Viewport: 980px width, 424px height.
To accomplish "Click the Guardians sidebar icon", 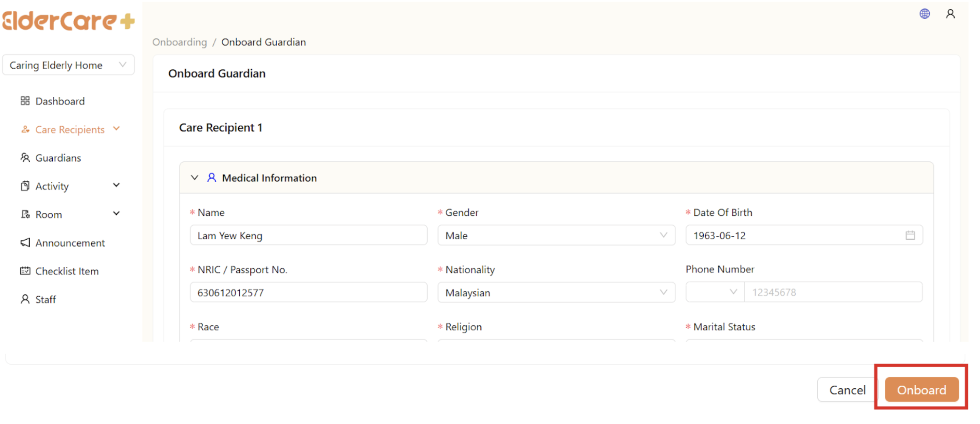I will click(25, 158).
